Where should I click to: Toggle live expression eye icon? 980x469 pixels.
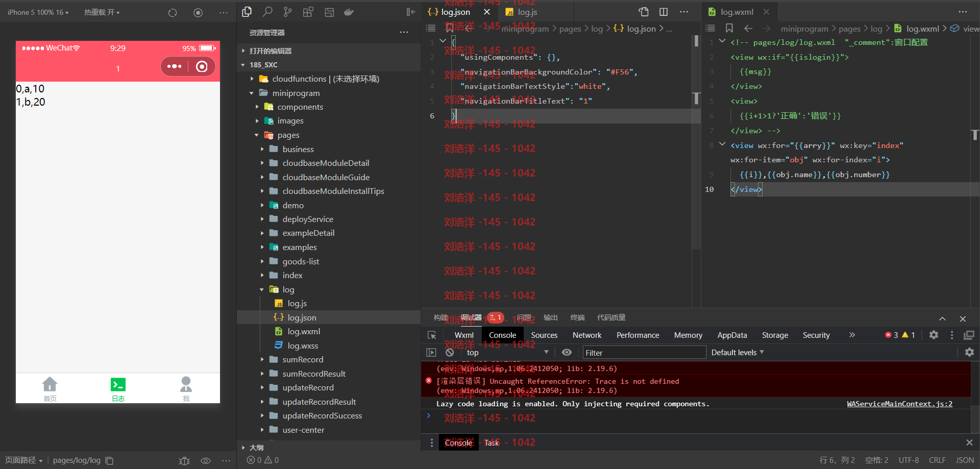pyautogui.click(x=567, y=352)
